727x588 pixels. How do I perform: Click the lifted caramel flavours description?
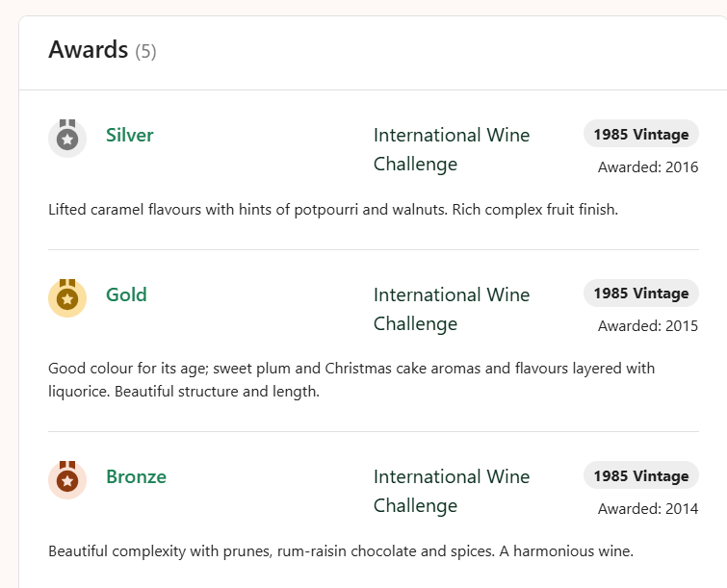tap(332, 209)
